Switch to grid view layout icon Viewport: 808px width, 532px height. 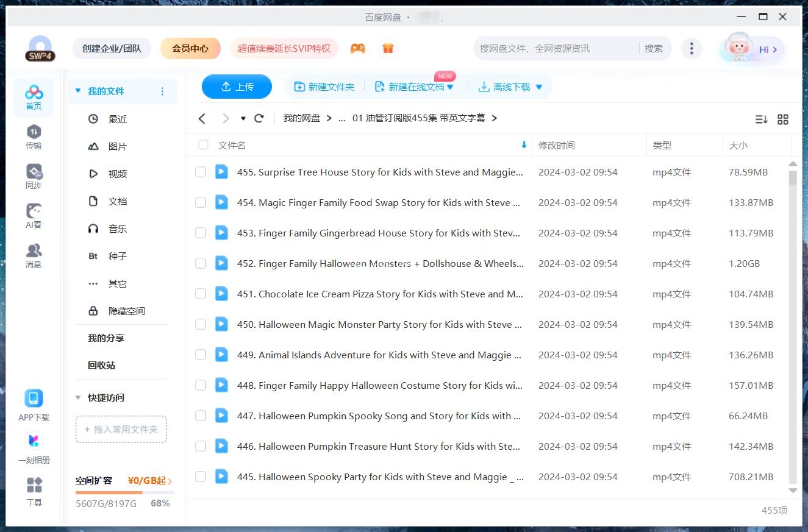783,119
